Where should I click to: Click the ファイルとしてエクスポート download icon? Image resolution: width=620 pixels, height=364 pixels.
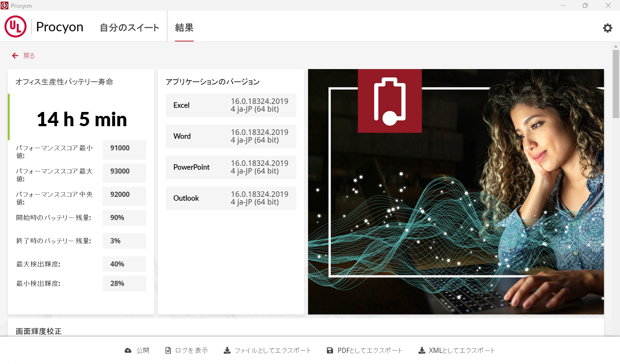pos(227,350)
